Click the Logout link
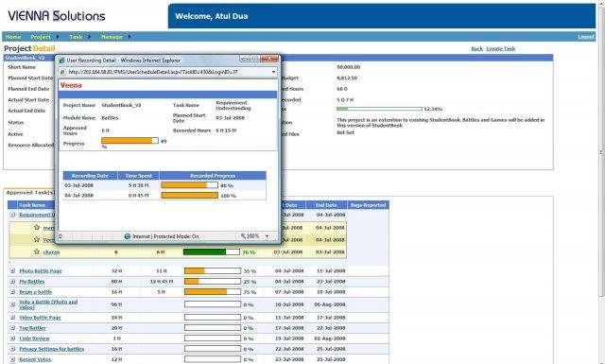 [586, 37]
